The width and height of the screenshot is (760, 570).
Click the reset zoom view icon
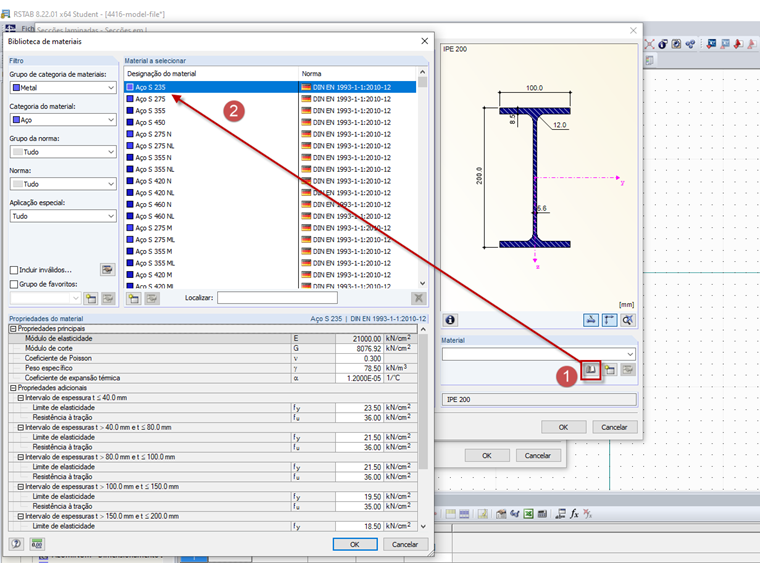627,320
